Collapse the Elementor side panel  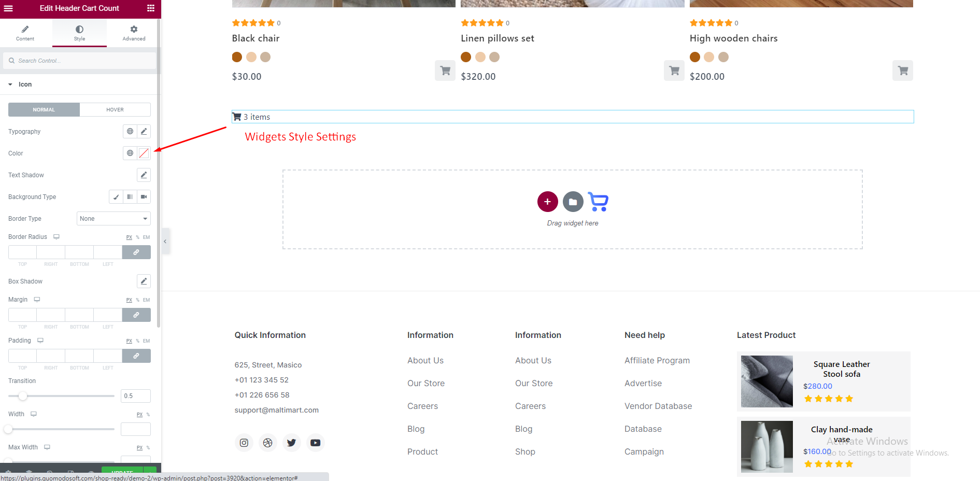coord(165,242)
